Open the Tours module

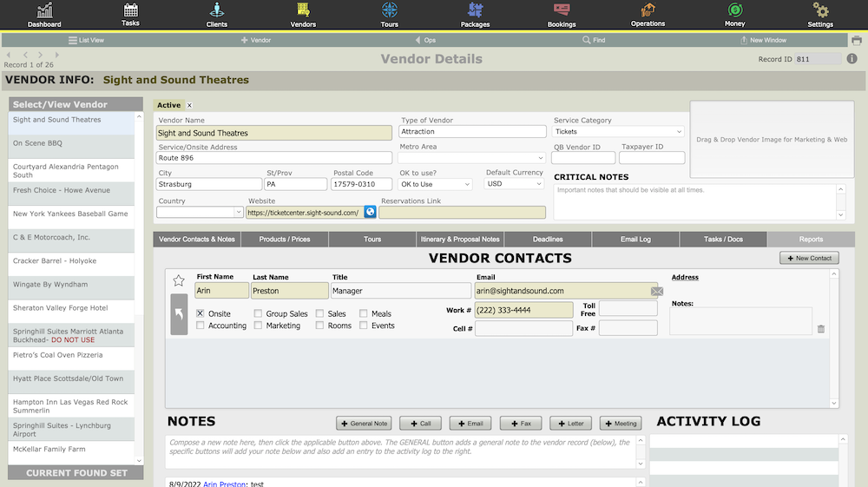[389, 15]
